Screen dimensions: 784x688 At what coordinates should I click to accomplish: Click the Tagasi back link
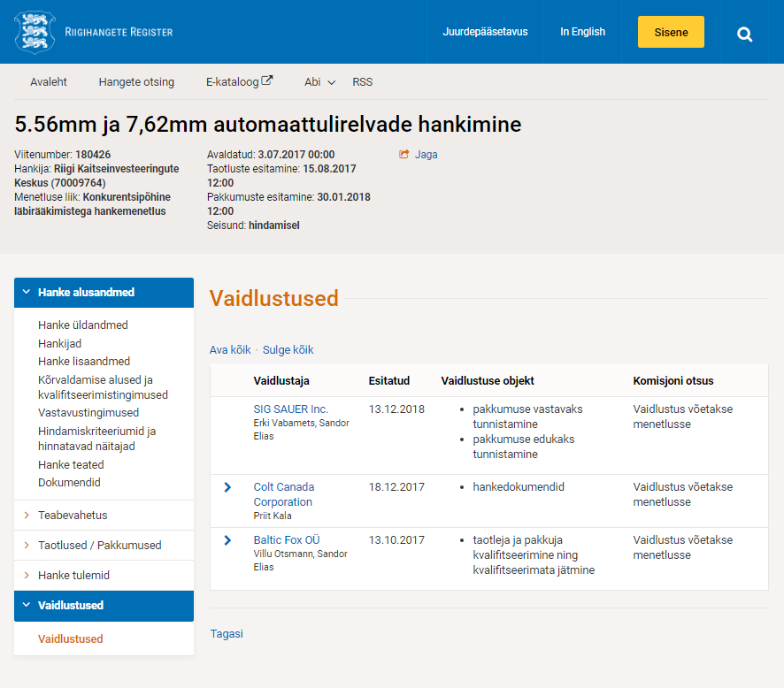226,634
